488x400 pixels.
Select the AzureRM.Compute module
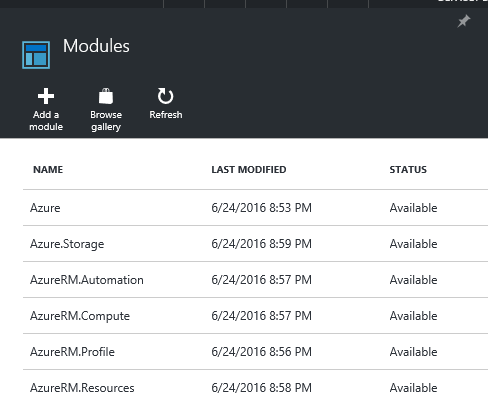tap(80, 316)
